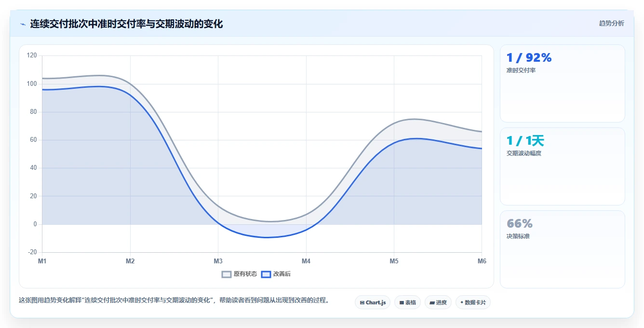Click the lightning icon beside the title
The height and width of the screenshot is (328, 644).
click(x=23, y=24)
